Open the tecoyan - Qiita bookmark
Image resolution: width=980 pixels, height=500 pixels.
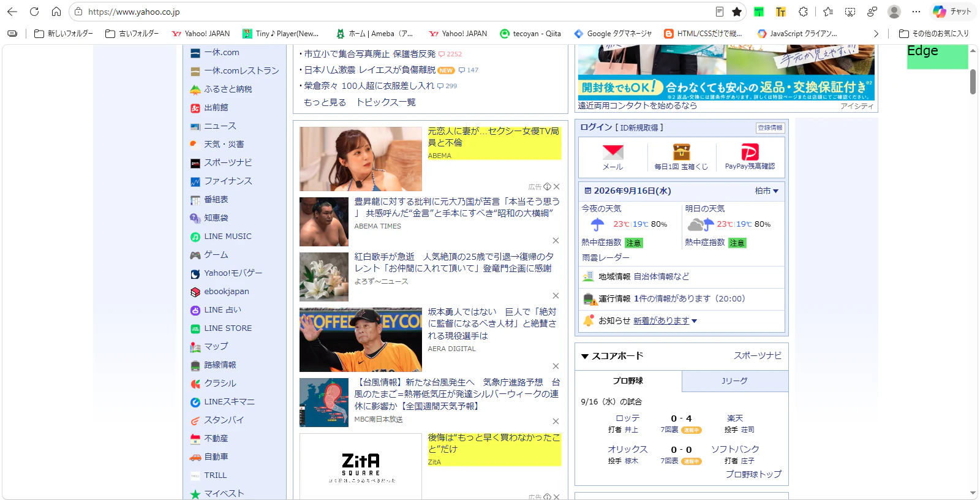(530, 34)
